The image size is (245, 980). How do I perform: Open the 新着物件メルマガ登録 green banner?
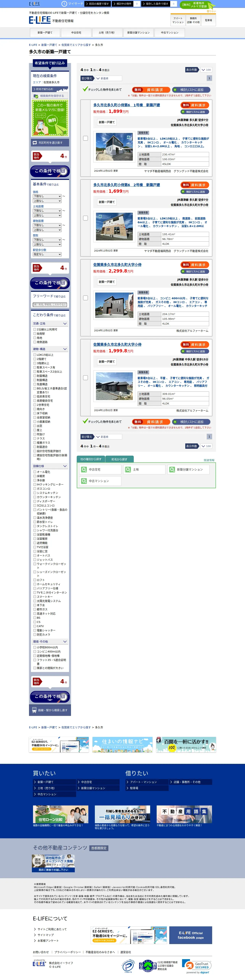(x=197, y=5)
